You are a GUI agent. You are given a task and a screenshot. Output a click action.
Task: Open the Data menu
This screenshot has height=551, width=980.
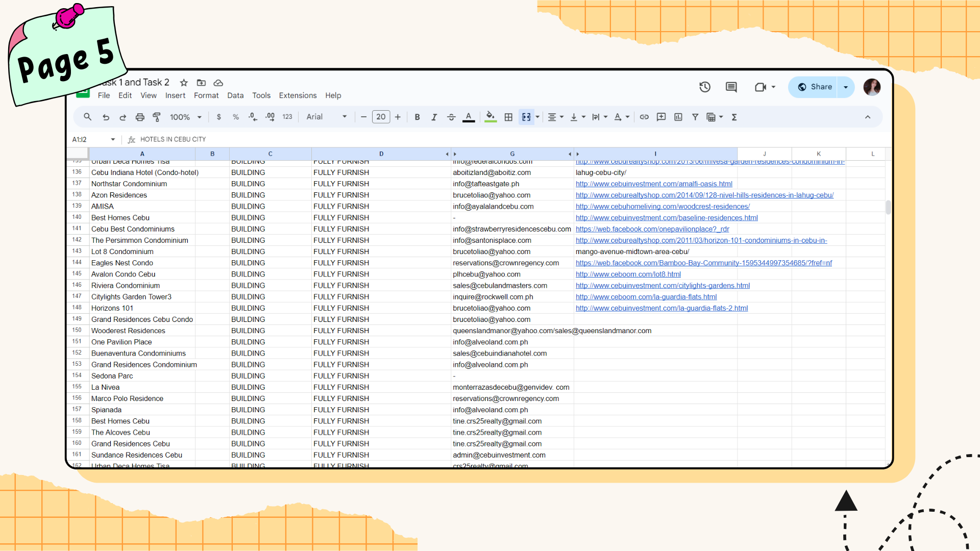235,95
